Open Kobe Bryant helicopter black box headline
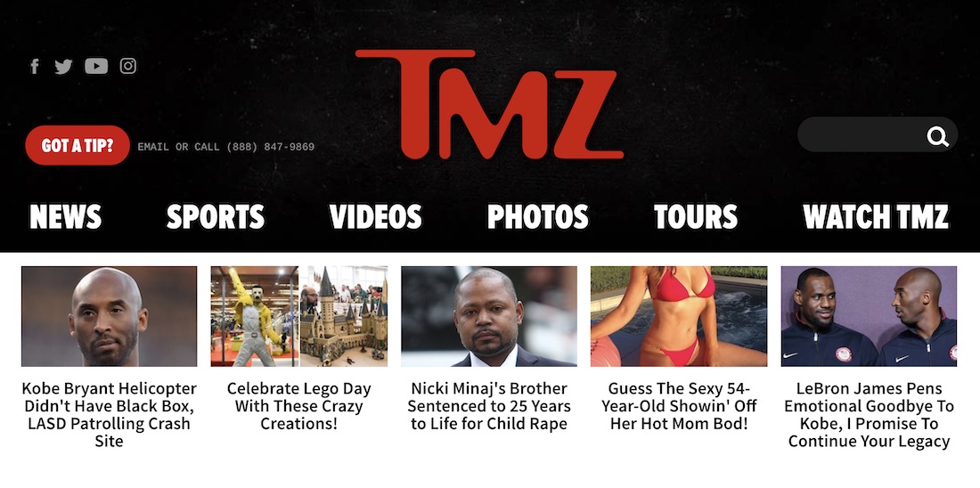Viewport: 980px width, 488px height. (x=109, y=415)
